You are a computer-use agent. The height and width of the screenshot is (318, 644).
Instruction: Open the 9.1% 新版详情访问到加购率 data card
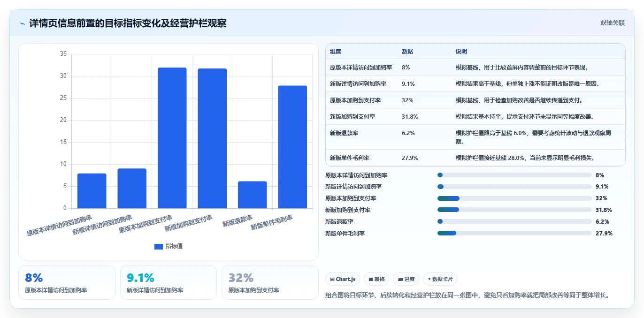click(x=169, y=282)
